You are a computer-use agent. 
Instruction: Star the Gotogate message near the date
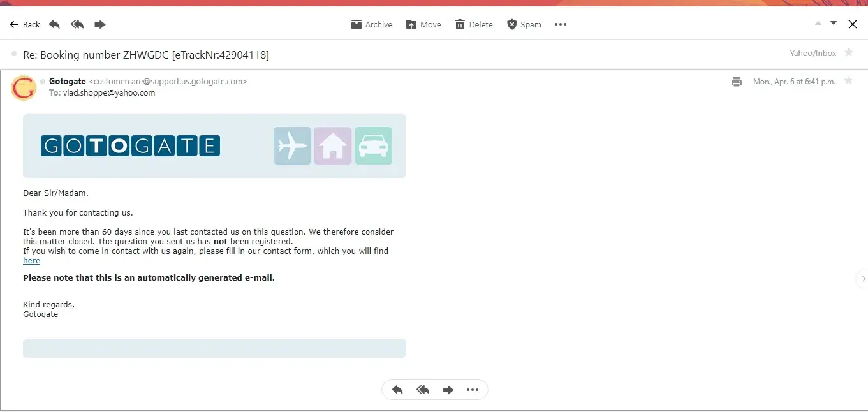coord(848,81)
